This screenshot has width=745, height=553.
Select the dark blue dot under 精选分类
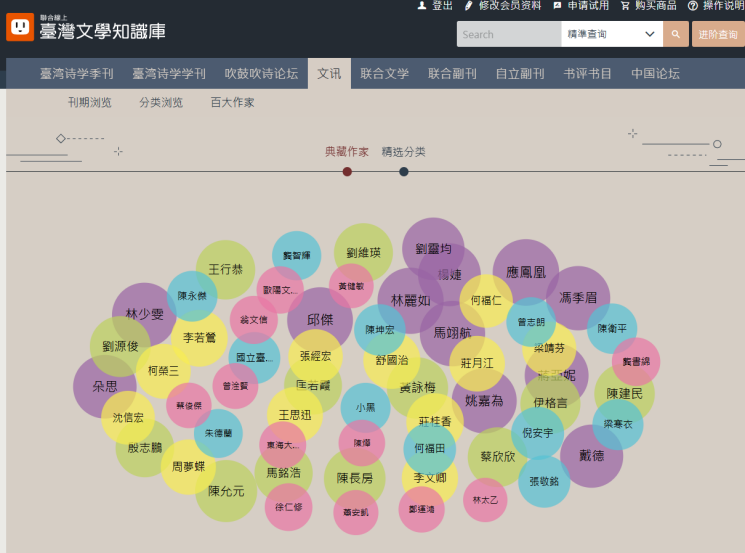point(403,172)
